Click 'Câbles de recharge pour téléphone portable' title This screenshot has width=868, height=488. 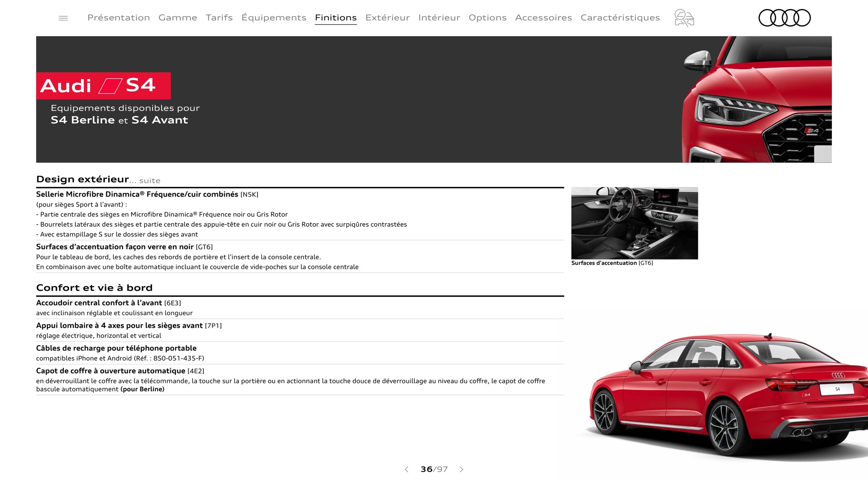click(x=116, y=348)
